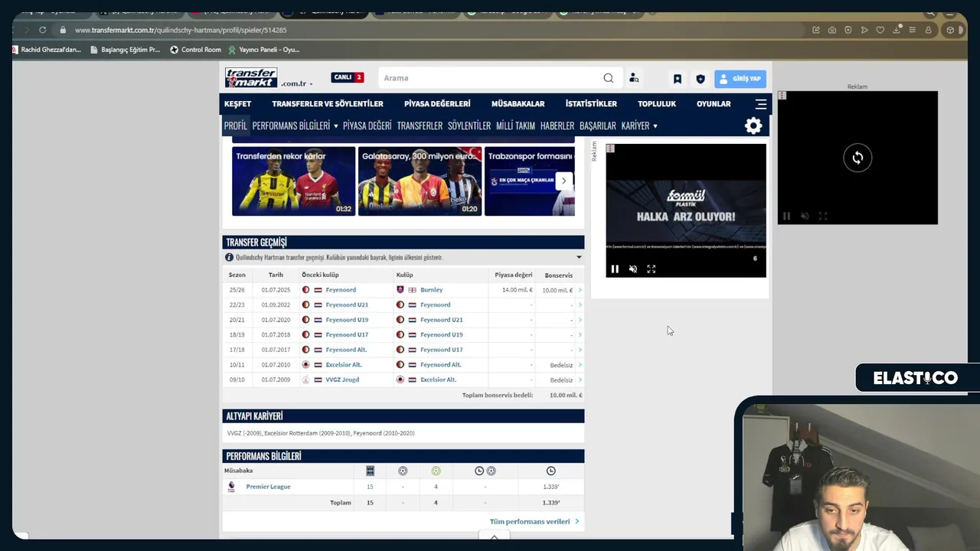Reload the page in browser toolbar
Image resolution: width=980 pixels, height=551 pixels.
pyautogui.click(x=42, y=30)
